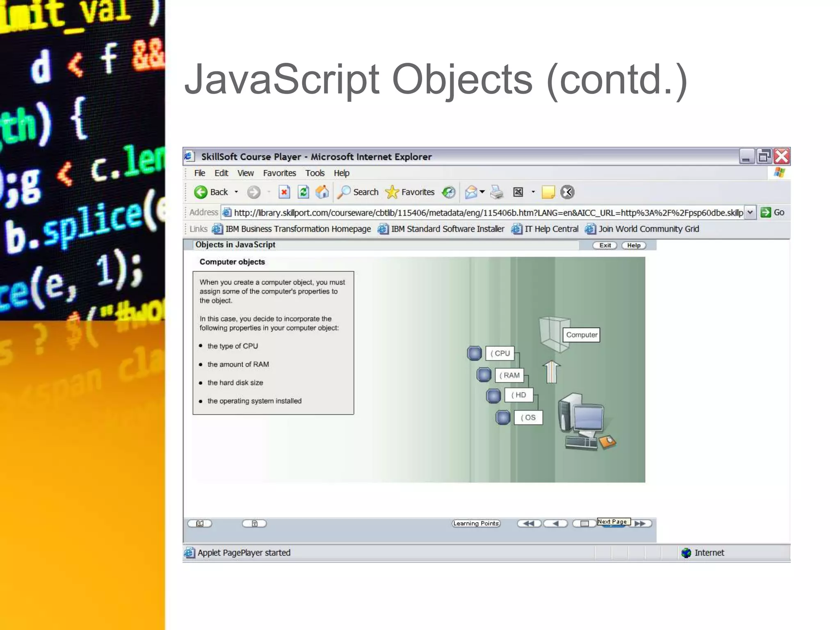The height and width of the screenshot is (630, 840).
Task: Click the address bar URL field
Action: [483, 212]
